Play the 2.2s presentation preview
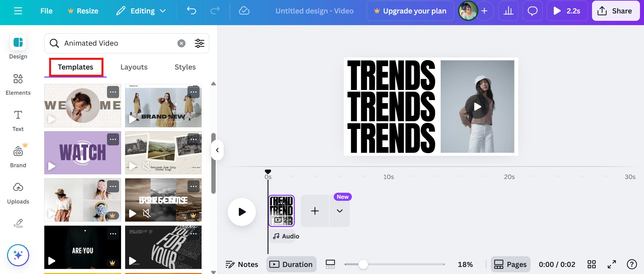644x274 pixels. tap(567, 11)
